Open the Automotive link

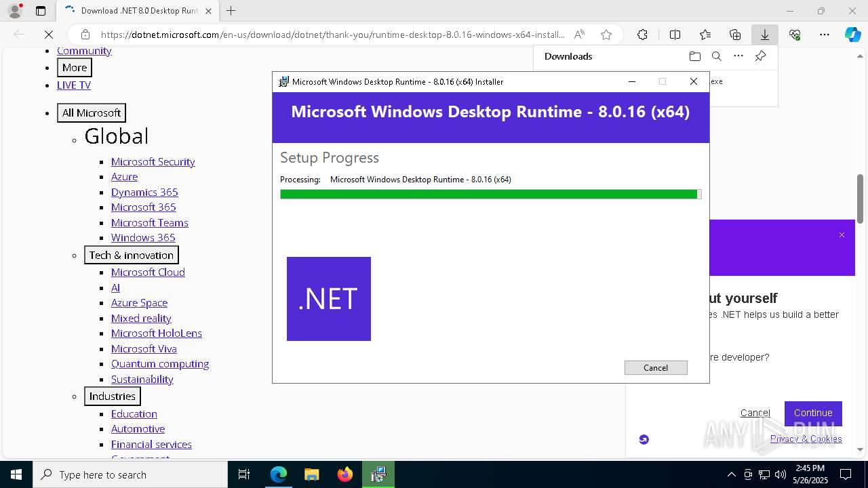point(138,428)
